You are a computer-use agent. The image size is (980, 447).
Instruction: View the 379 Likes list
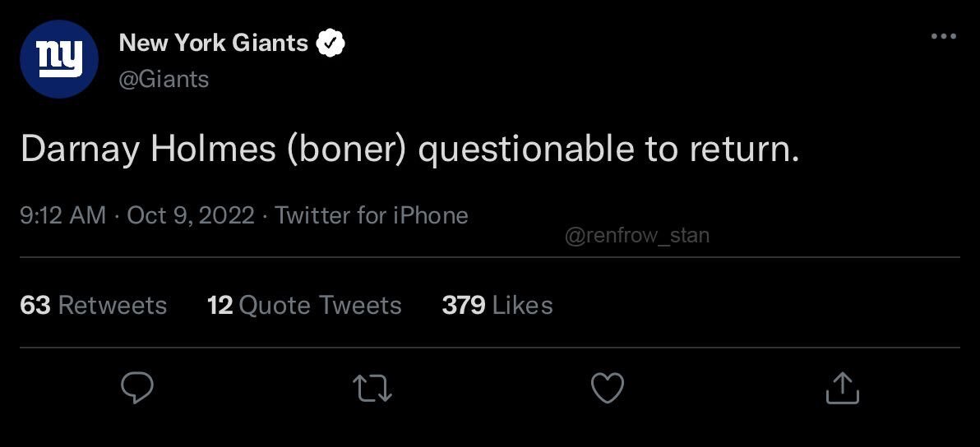pos(497,306)
